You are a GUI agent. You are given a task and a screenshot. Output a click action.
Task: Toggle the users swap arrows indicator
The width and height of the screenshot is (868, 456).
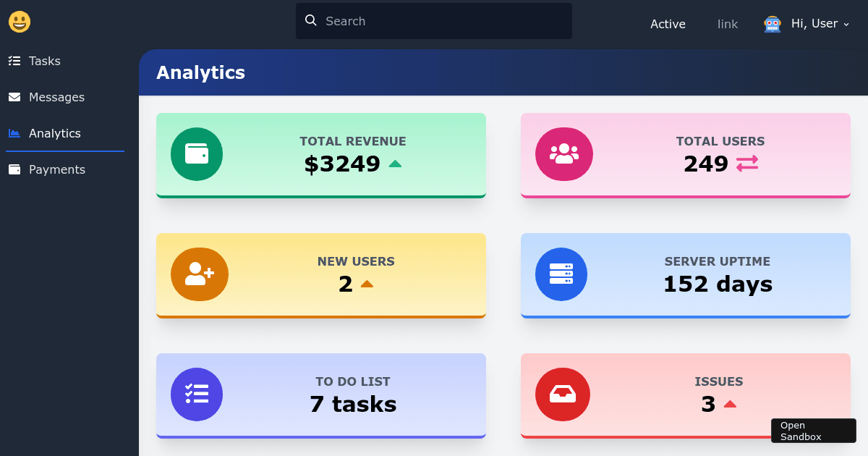[x=746, y=164]
